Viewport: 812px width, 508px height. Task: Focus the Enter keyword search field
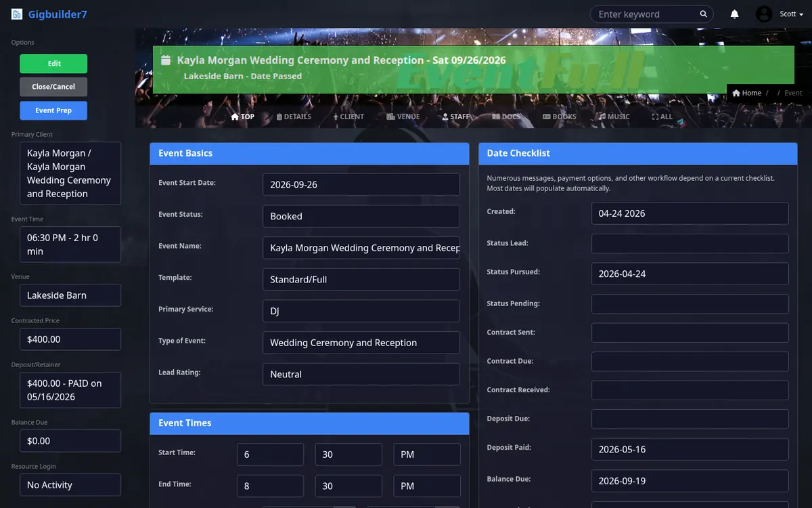tap(646, 14)
